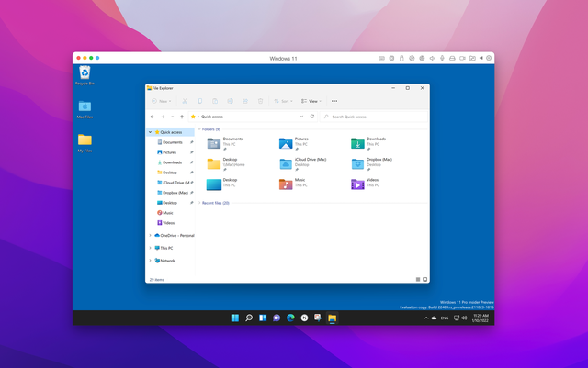588x368 pixels.
Task: Show hidden system tray icons
Action: (426, 318)
